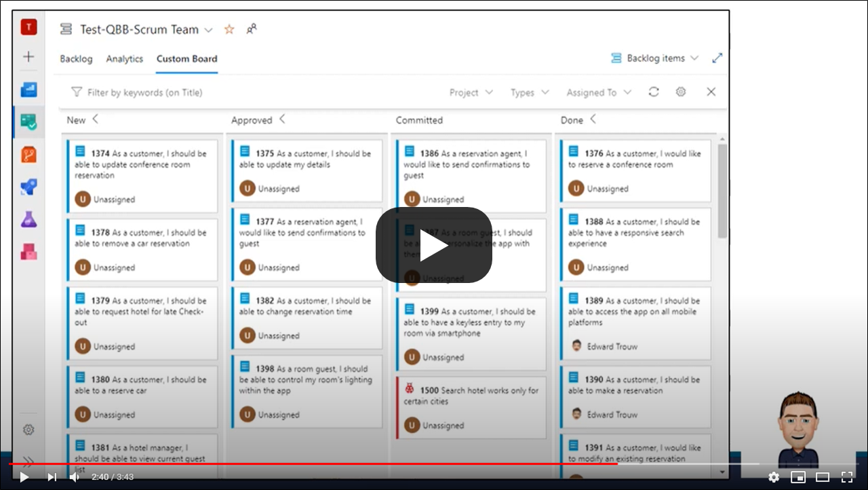Close the filter bar
This screenshot has height=490, width=868.
click(711, 92)
